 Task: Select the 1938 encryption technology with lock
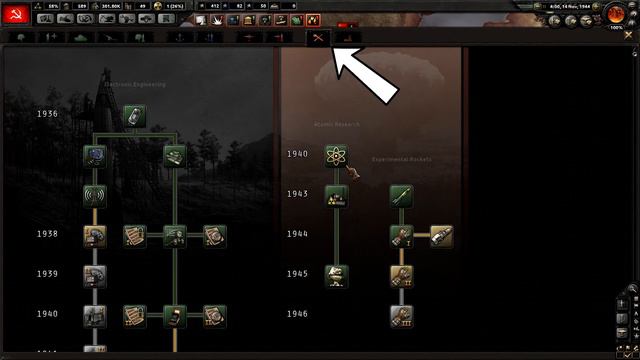pos(135,236)
